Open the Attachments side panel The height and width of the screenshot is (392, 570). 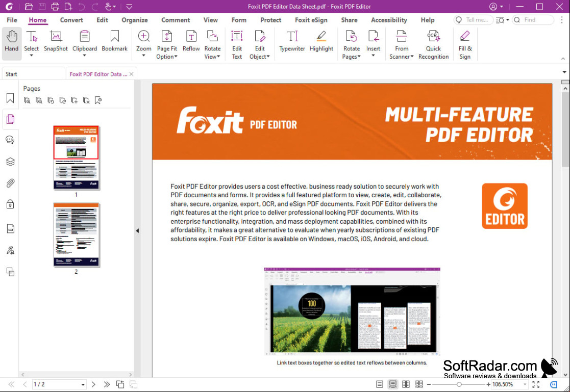pos(10,183)
